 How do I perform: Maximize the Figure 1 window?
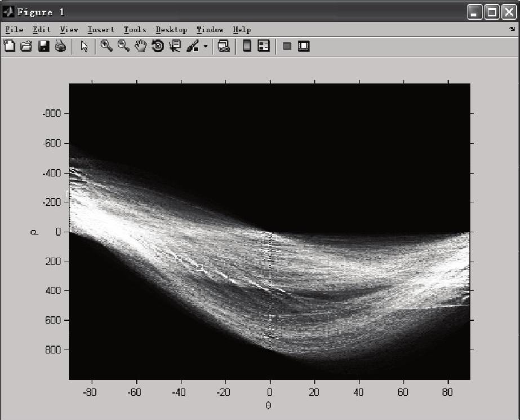[492, 12]
